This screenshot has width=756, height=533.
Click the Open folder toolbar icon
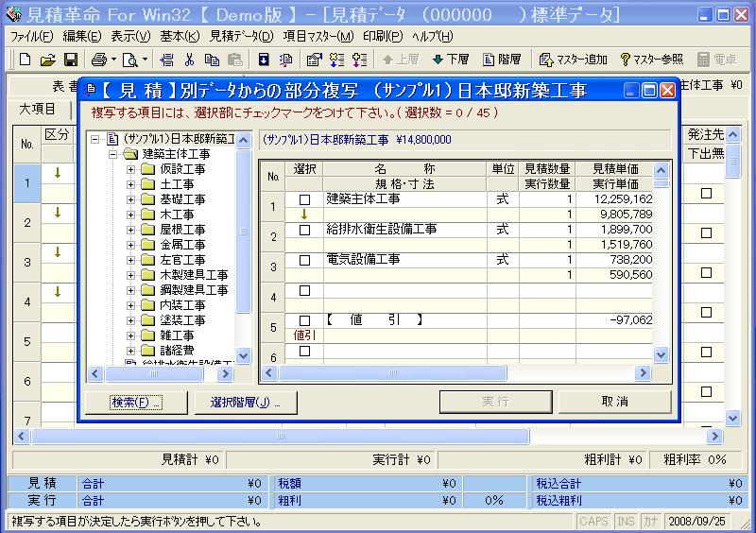pos(48,60)
